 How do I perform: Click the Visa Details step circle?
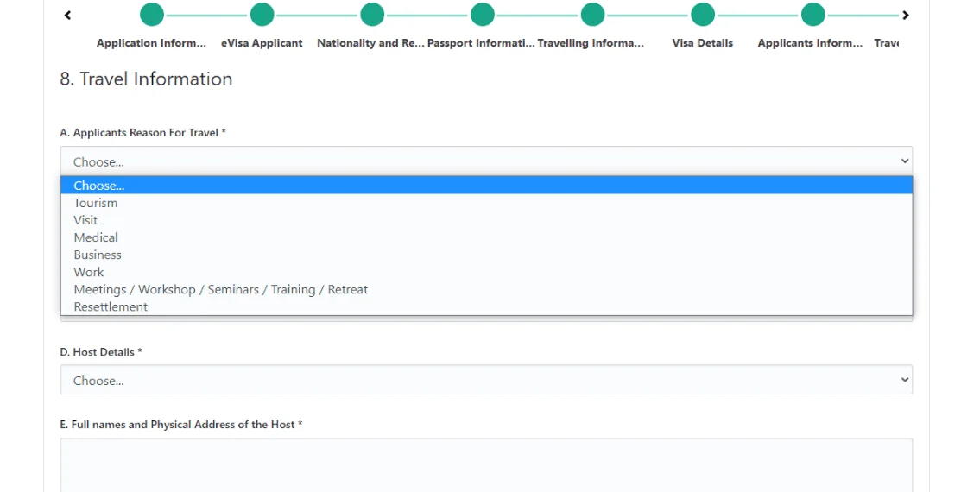703,15
